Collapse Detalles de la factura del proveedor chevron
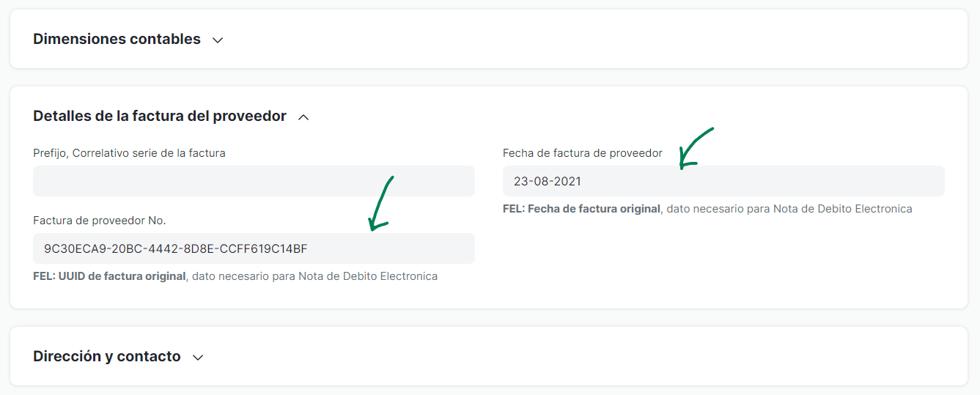 [x=303, y=117]
